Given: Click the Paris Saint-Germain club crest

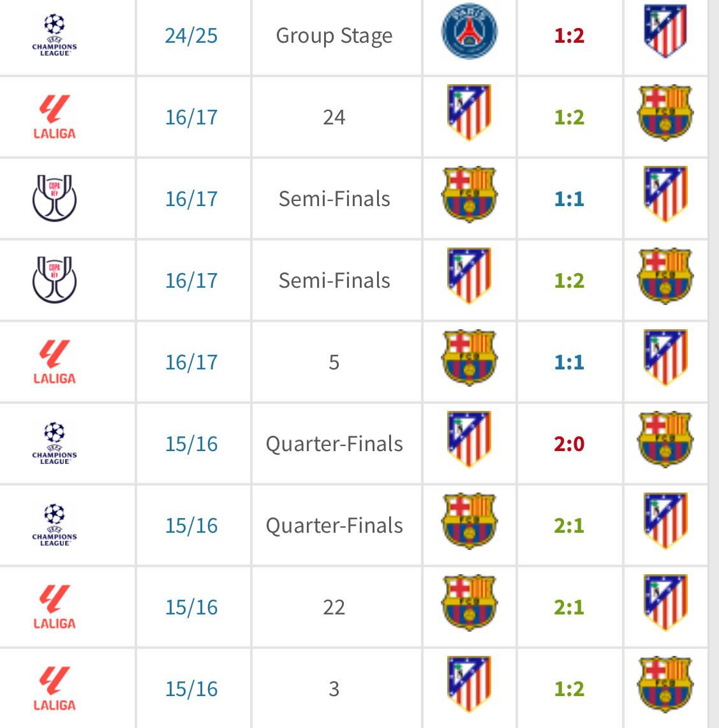Looking at the screenshot, I should (470, 31).
